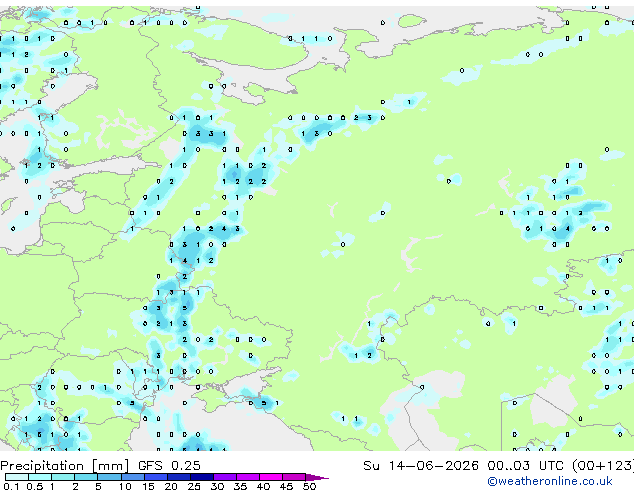Click the 25–30 mm dark navy legend box
This screenshot has height=490, width=634.
[x=202, y=477]
